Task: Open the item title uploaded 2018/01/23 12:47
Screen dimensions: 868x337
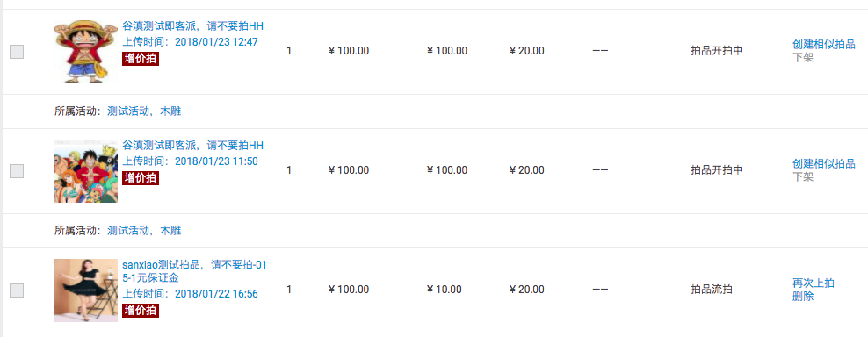Action: pos(192,26)
